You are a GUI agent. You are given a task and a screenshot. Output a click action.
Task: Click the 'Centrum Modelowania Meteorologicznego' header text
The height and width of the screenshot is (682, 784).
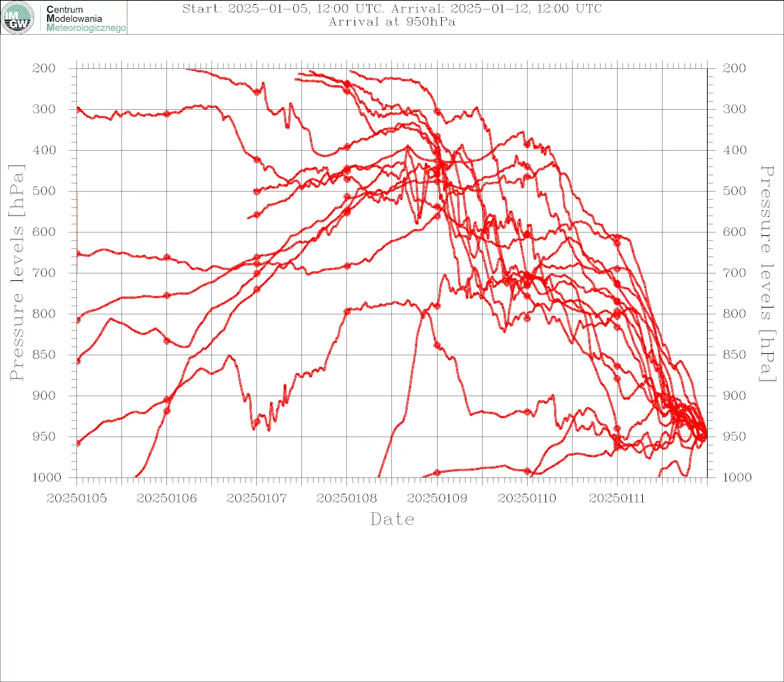tap(86, 18)
